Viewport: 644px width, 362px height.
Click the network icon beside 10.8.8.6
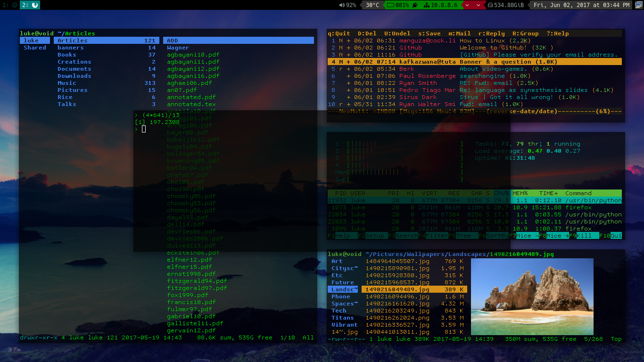coord(427,5)
